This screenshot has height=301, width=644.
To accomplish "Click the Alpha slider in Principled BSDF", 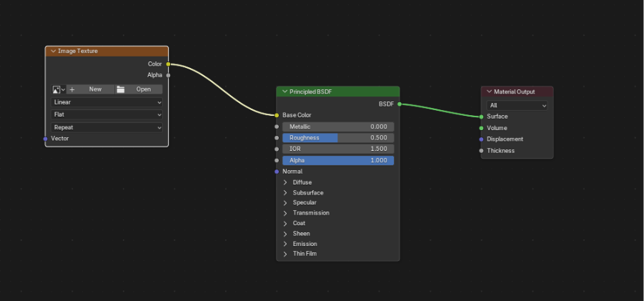I will point(338,161).
